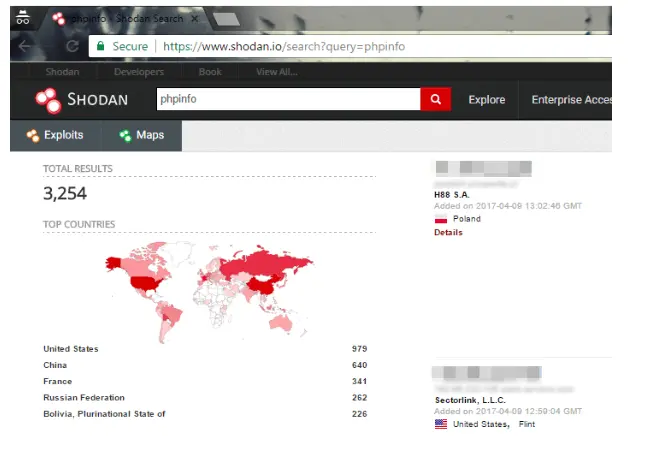Click the 262 count for Russian Federation
The image size is (646, 458).
(359, 397)
